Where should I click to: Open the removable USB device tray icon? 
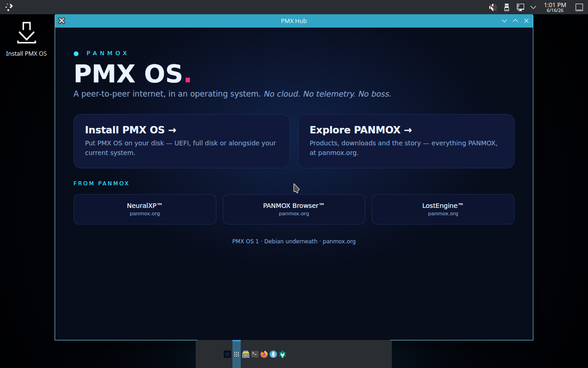click(507, 7)
